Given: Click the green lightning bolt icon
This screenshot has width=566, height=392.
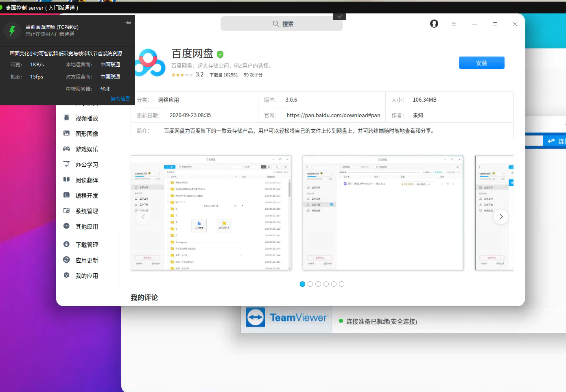Looking at the screenshot, I should (x=12, y=30).
